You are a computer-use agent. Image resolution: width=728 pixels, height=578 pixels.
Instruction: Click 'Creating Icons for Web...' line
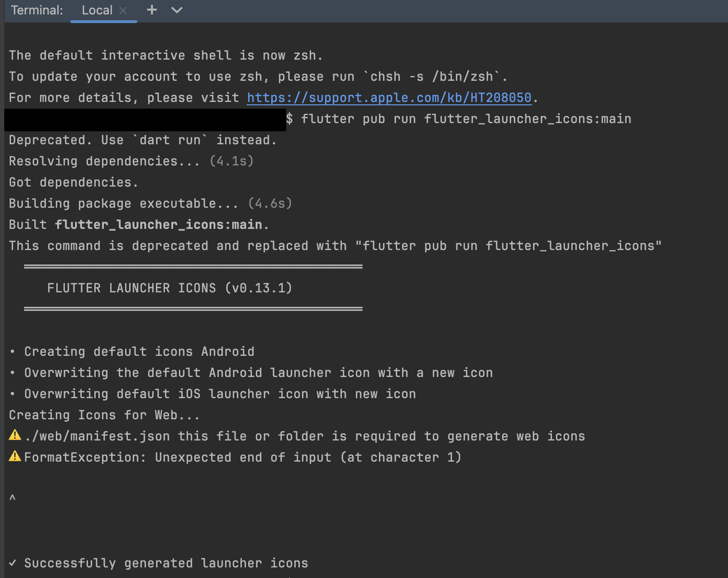104,415
